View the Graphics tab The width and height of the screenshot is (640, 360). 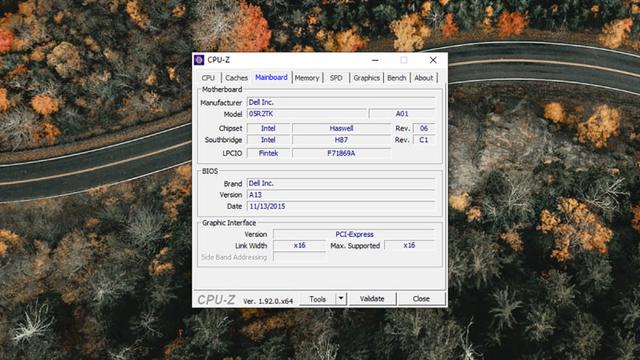click(x=367, y=78)
